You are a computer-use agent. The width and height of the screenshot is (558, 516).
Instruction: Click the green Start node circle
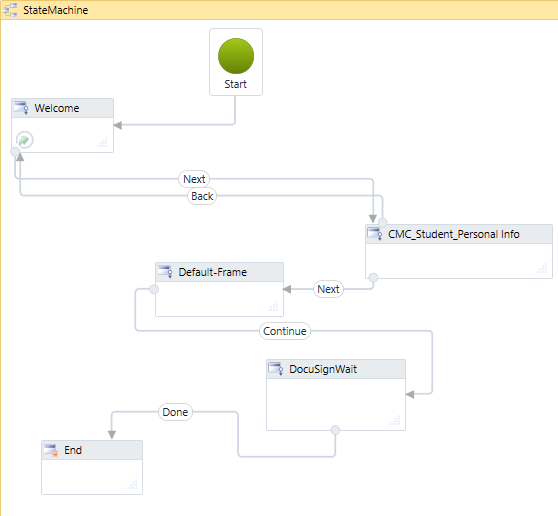[236, 56]
